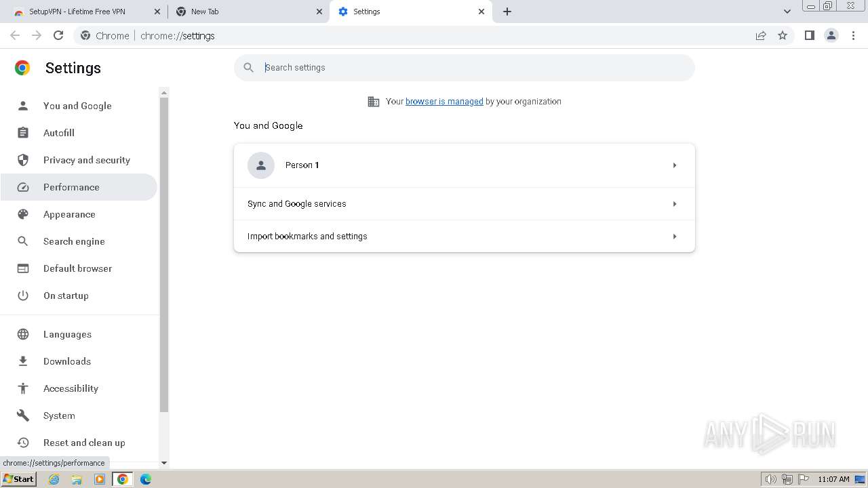Click the managed organization building icon

coord(374,102)
